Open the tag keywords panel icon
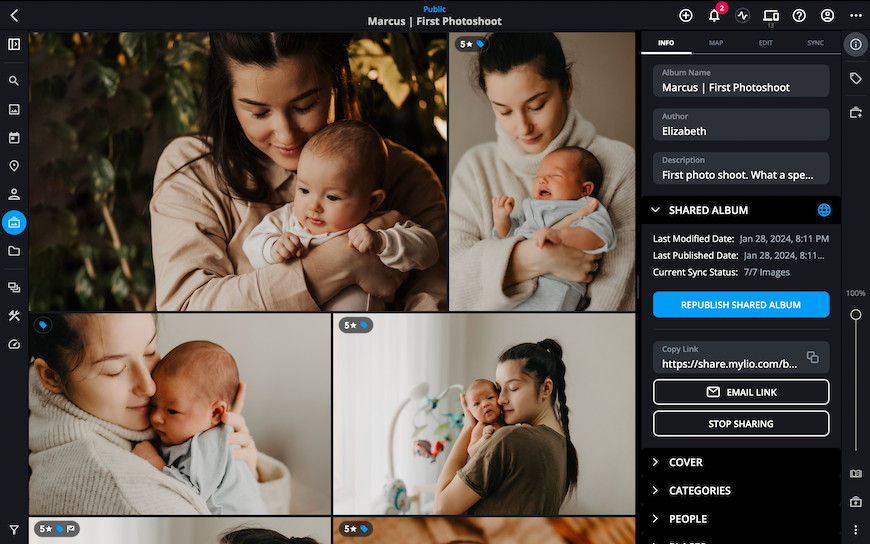Image resolution: width=870 pixels, height=544 pixels. [856, 78]
